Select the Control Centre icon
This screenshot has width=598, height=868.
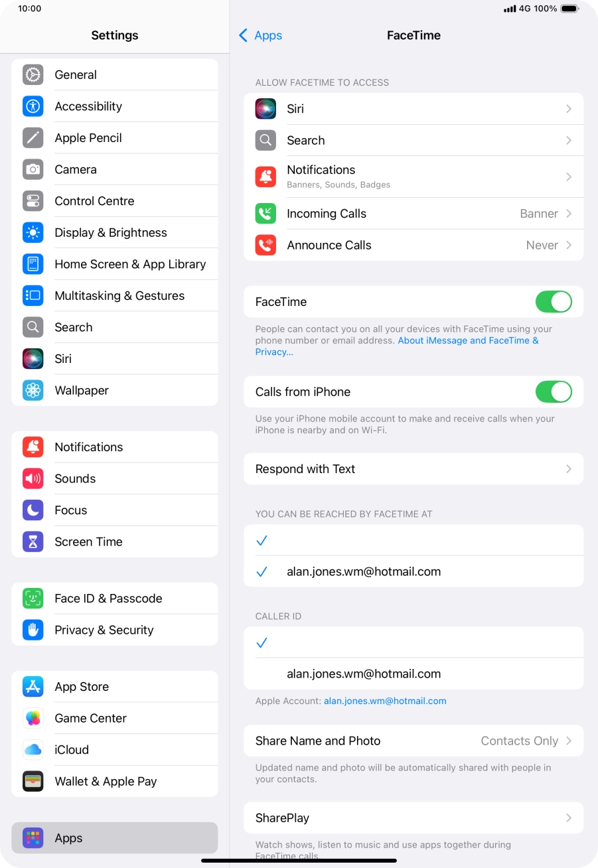[x=33, y=201]
